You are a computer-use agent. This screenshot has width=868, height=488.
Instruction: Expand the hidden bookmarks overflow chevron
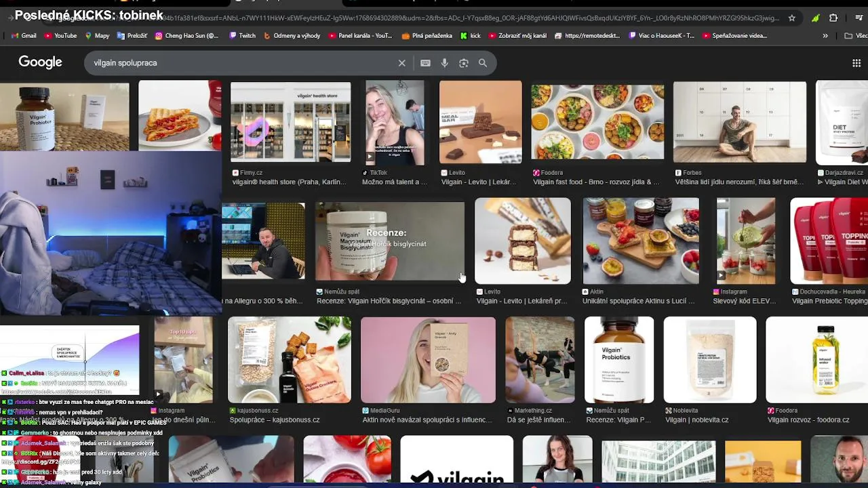coord(825,36)
